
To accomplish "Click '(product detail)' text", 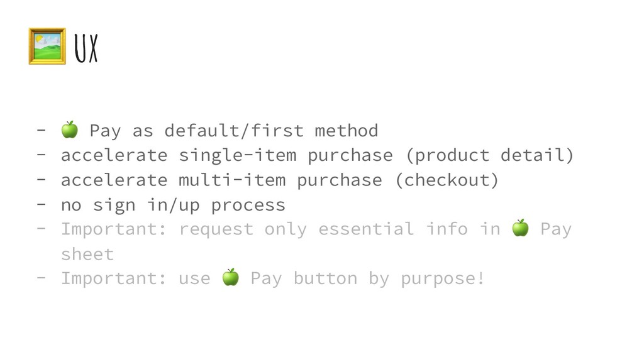I will coord(489,156).
